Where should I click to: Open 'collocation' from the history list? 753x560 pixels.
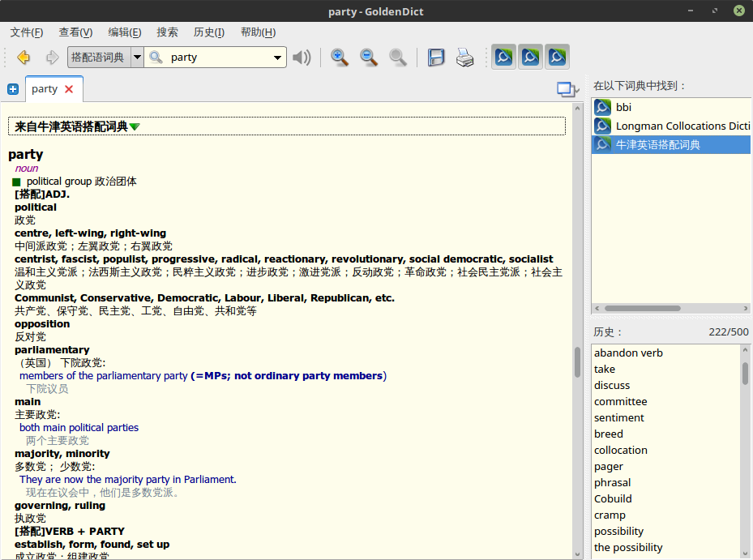pos(620,450)
